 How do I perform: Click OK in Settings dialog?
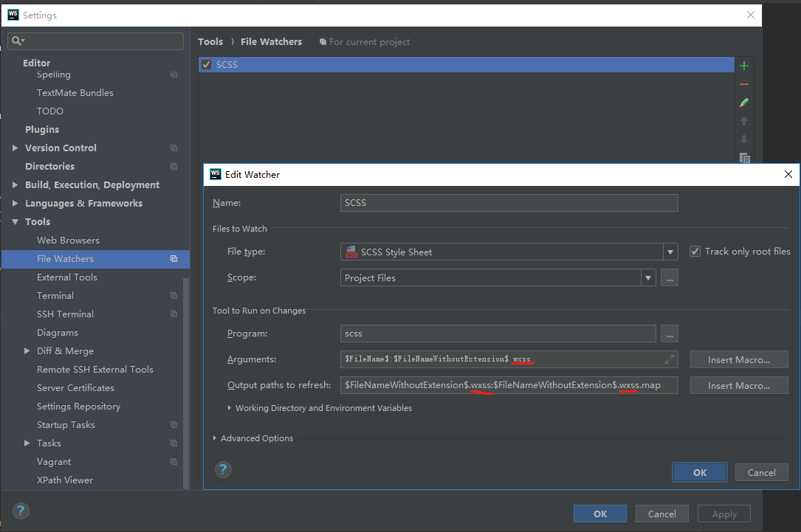tap(599, 514)
